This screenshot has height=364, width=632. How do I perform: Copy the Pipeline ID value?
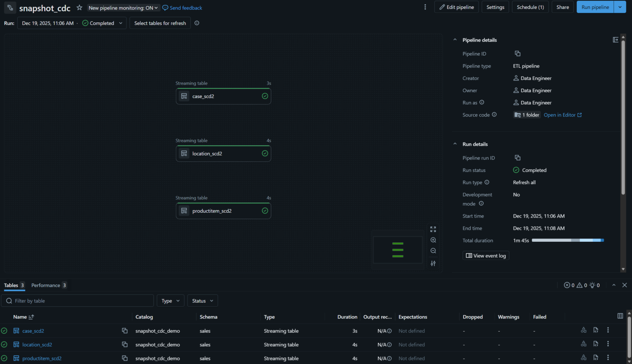pos(517,54)
